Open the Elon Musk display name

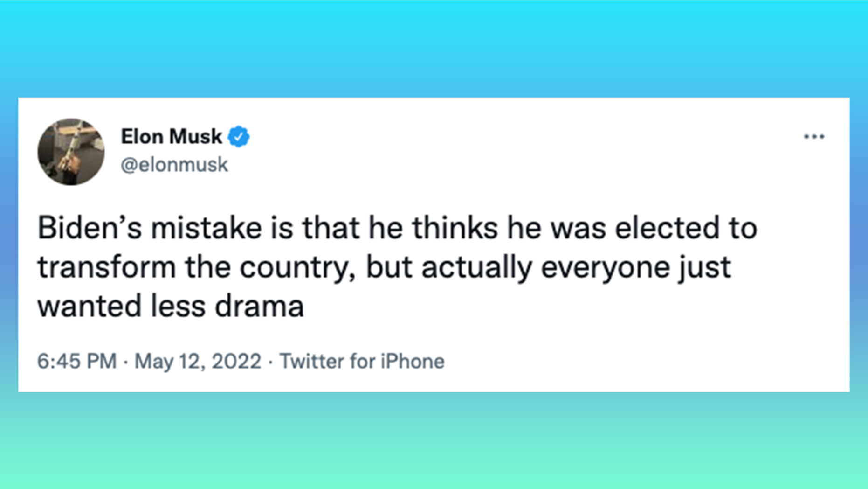[x=172, y=137]
